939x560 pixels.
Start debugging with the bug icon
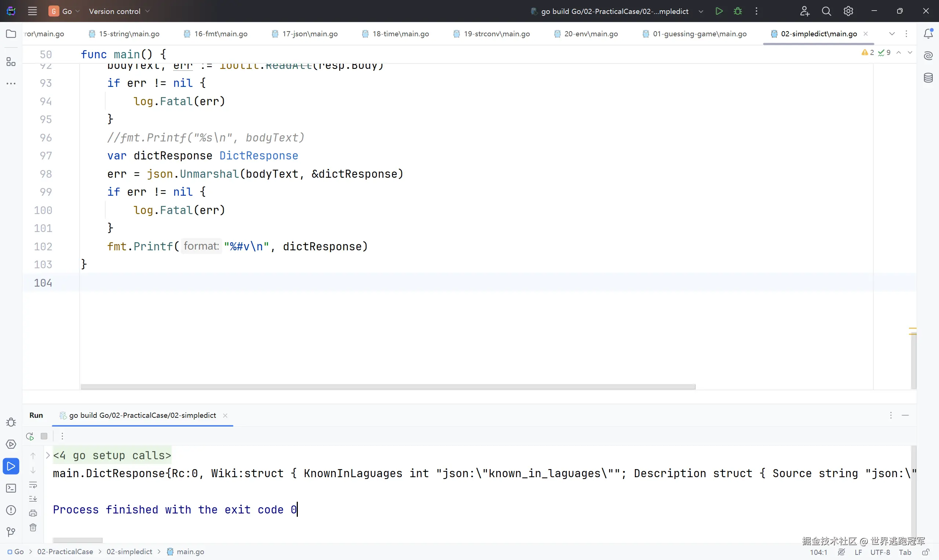737,11
